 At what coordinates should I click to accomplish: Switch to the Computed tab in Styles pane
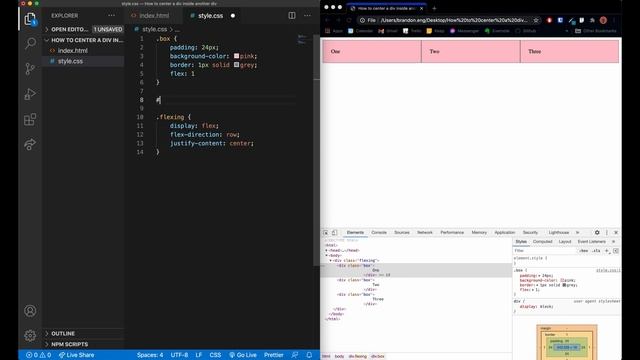542,242
